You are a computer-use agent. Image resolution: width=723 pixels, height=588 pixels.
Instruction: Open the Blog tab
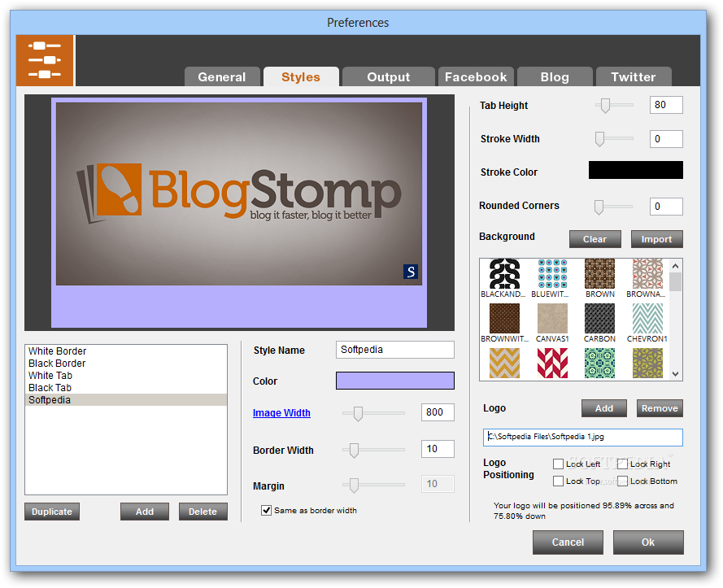555,76
